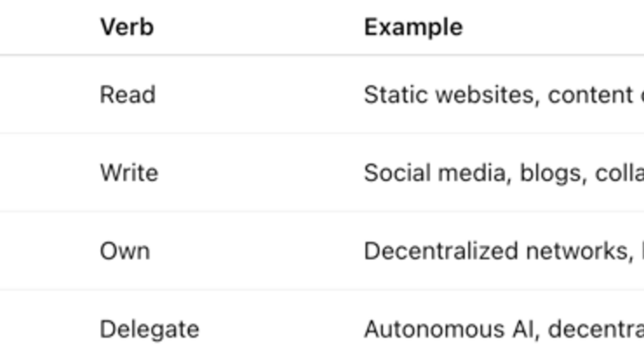Click the word Decentralized in Own row
Image resolution: width=644 pixels, height=362 pixels.
(441, 251)
